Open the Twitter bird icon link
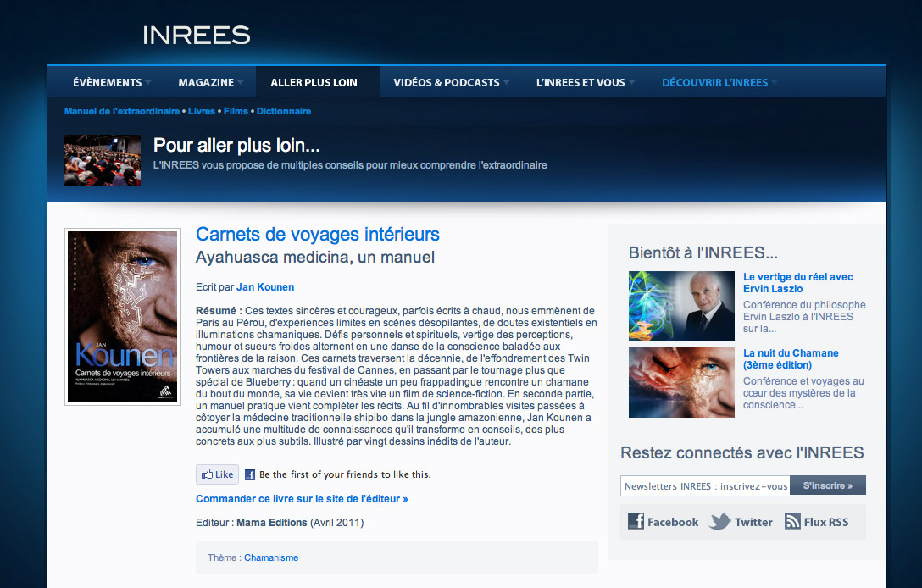This screenshot has width=922, height=588. [719, 521]
